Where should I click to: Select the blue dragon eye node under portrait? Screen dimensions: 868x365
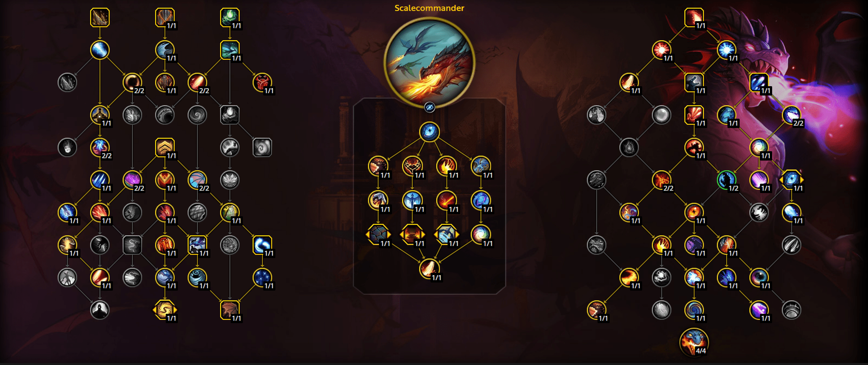(429, 132)
